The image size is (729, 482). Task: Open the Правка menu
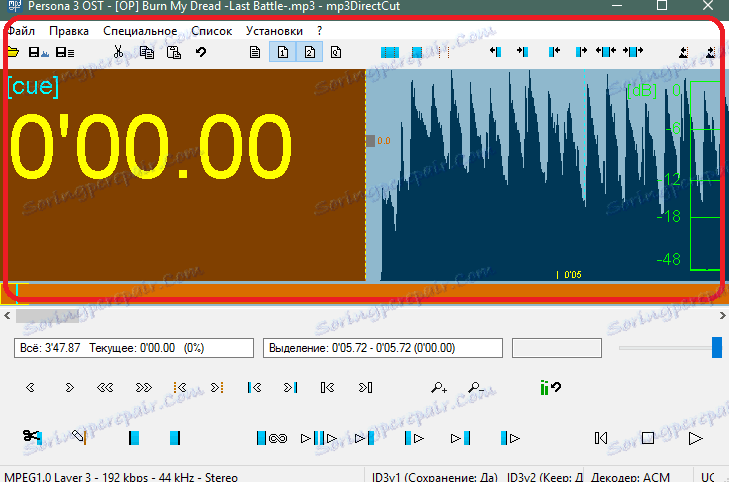coord(69,31)
